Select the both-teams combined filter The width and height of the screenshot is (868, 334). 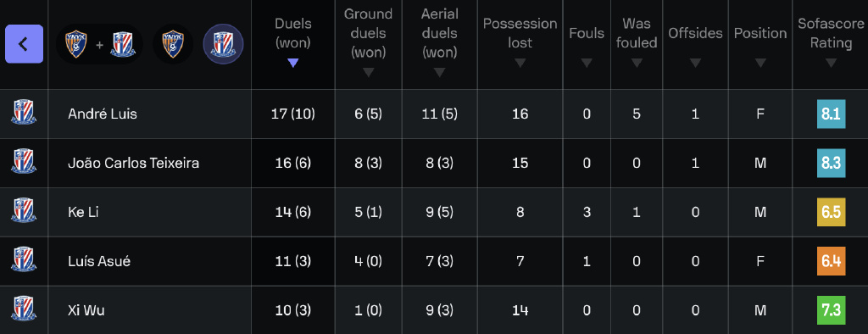100,44
